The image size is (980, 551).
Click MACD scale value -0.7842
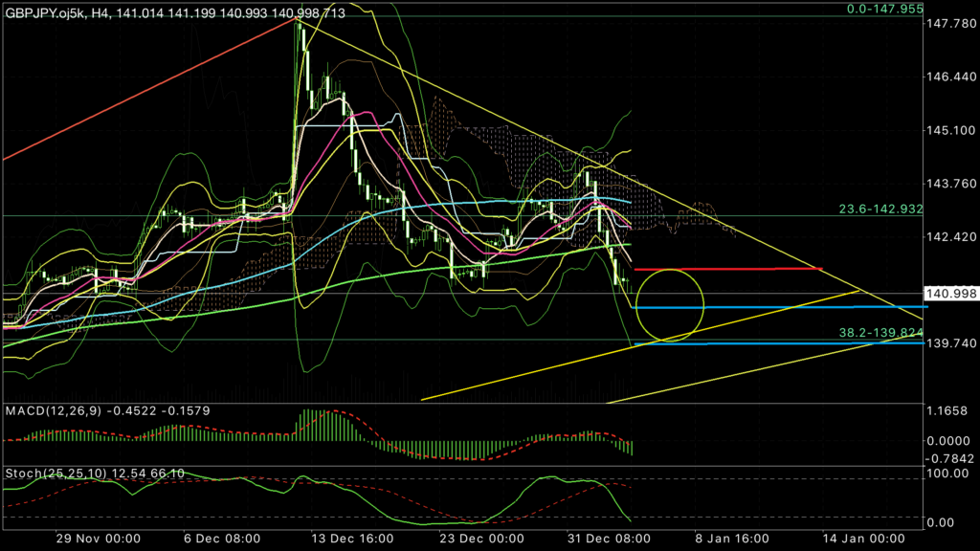pos(948,459)
